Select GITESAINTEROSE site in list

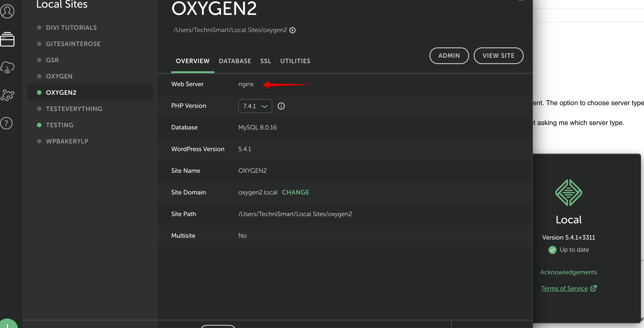click(90, 44)
